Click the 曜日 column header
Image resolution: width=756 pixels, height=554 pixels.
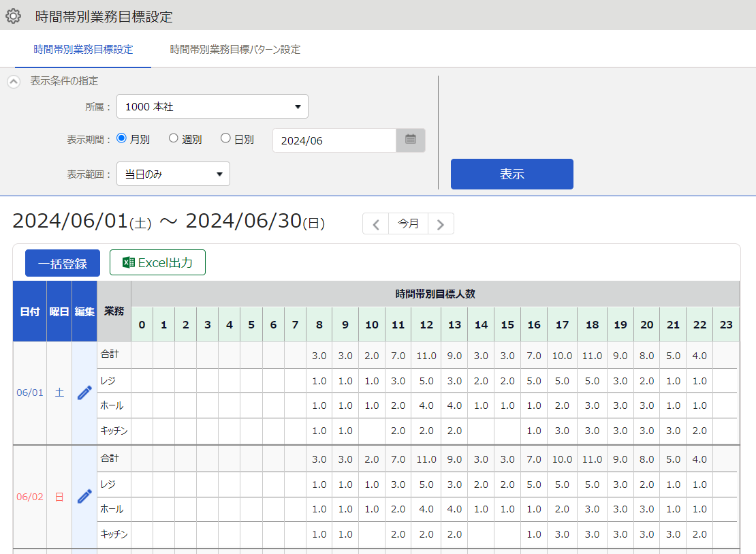pyautogui.click(x=59, y=311)
